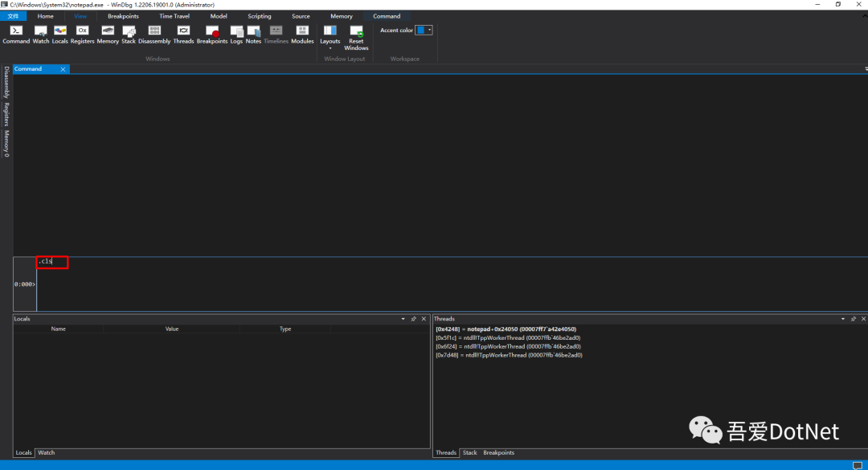The image size is (868, 470).
Task: Open the Registers window icon
Action: click(x=82, y=35)
